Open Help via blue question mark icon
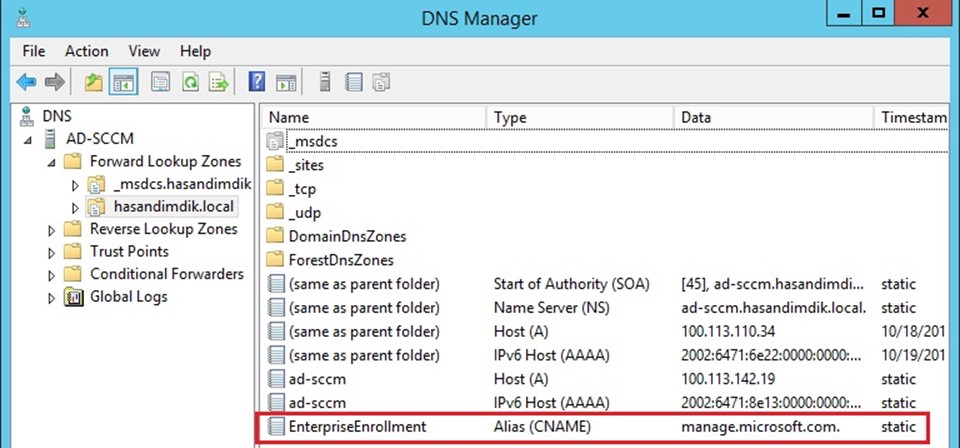The width and height of the screenshot is (960, 448). pos(257,81)
